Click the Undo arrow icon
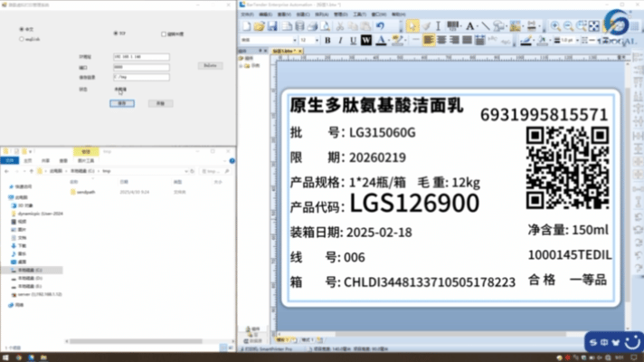The width and height of the screenshot is (644, 362). [382, 27]
